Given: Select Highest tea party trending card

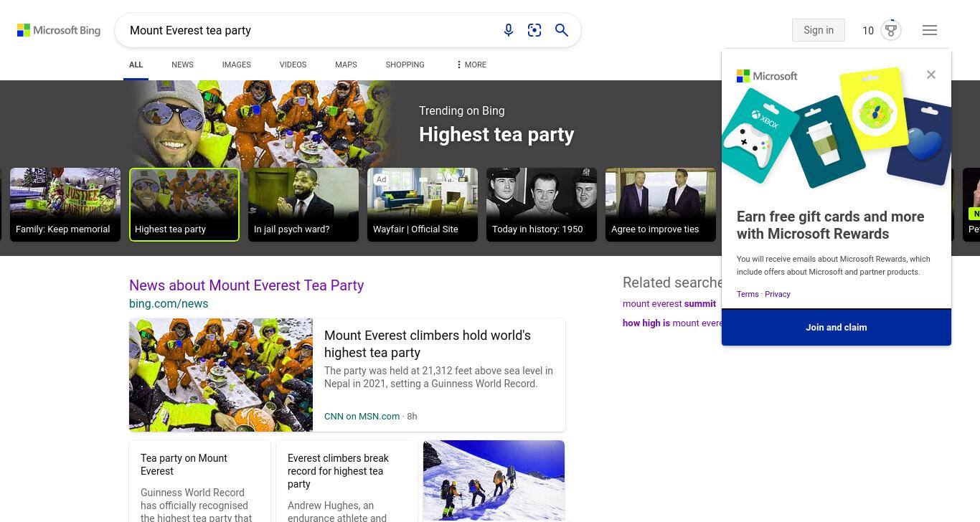Looking at the screenshot, I should coord(184,204).
